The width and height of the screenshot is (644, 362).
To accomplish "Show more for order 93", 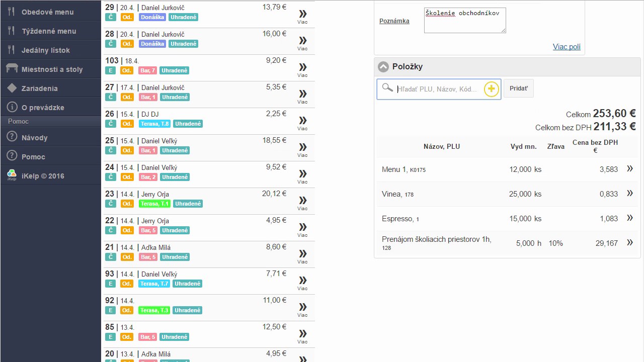I will coord(302,283).
